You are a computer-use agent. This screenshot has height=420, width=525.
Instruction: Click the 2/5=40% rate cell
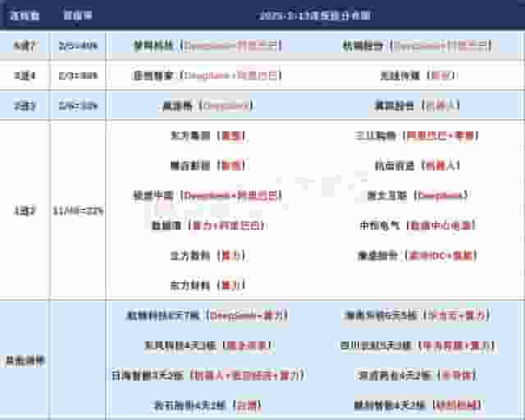tap(80, 46)
